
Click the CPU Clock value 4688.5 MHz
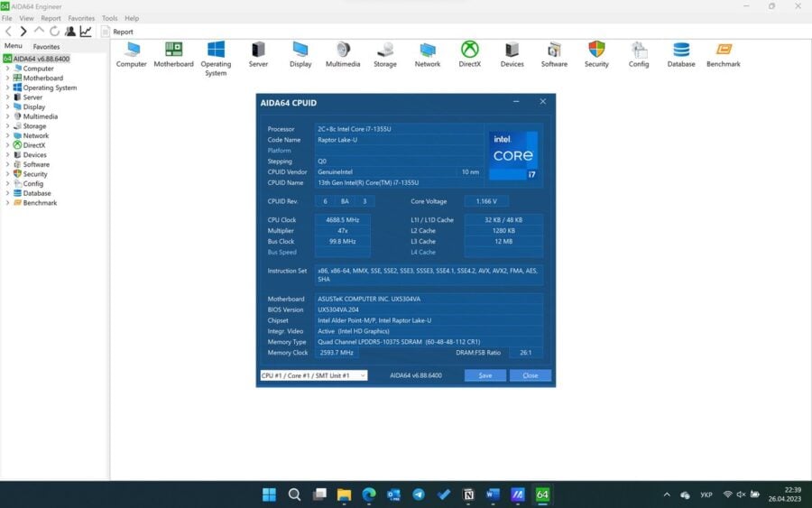[342, 220]
